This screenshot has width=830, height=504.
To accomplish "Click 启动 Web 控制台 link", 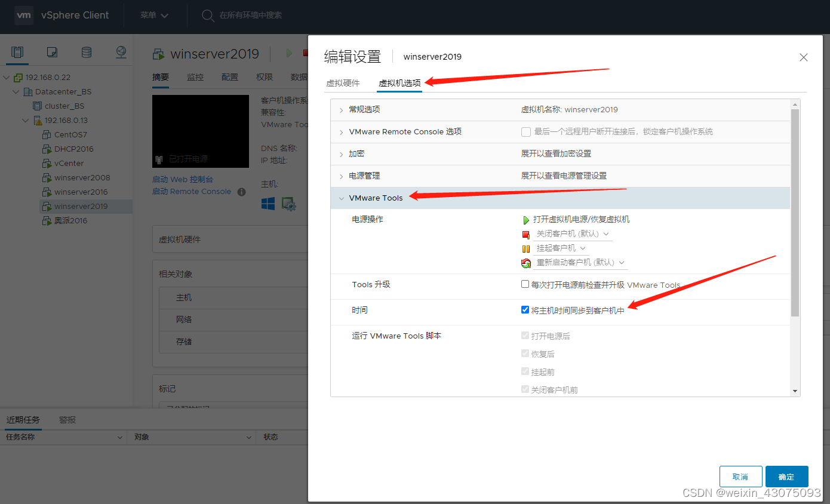I will pyautogui.click(x=183, y=179).
